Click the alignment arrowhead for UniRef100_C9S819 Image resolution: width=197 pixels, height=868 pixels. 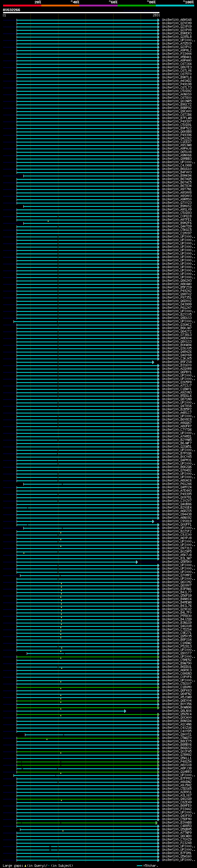click(153, 521)
